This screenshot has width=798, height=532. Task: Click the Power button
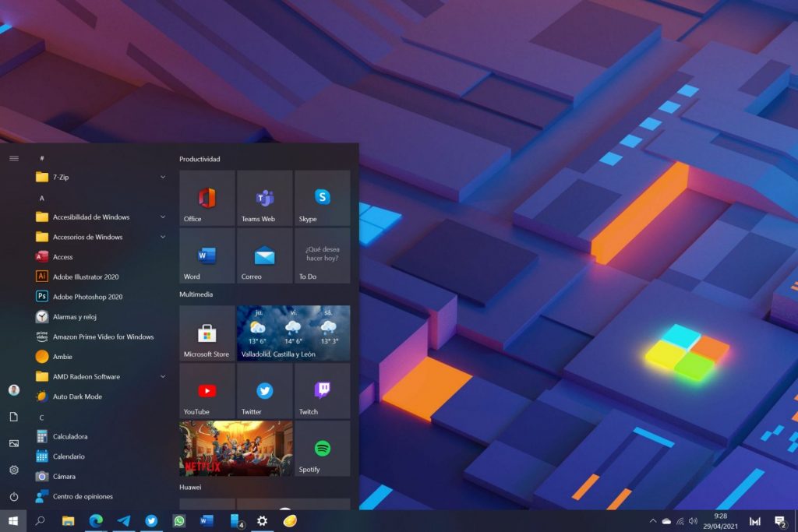[x=13, y=496]
